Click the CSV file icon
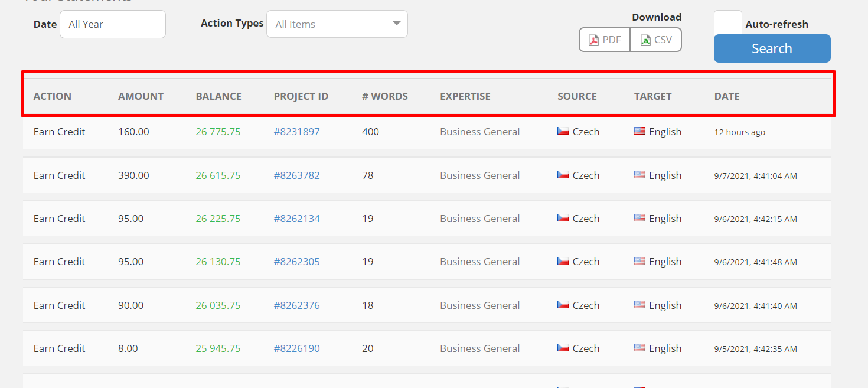 pyautogui.click(x=645, y=40)
